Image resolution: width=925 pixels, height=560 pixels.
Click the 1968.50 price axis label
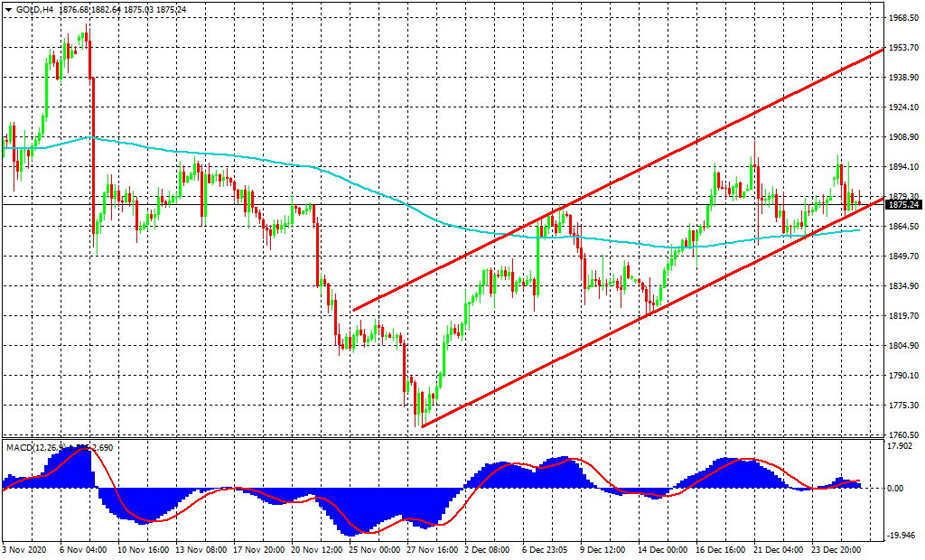[x=903, y=18]
